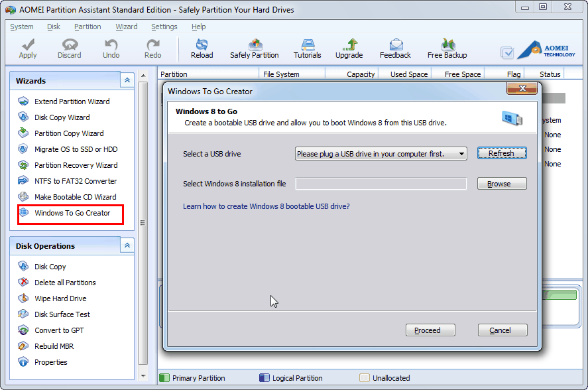The height and width of the screenshot is (390, 588).
Task: Click the Used Space column header
Action: 406,74
